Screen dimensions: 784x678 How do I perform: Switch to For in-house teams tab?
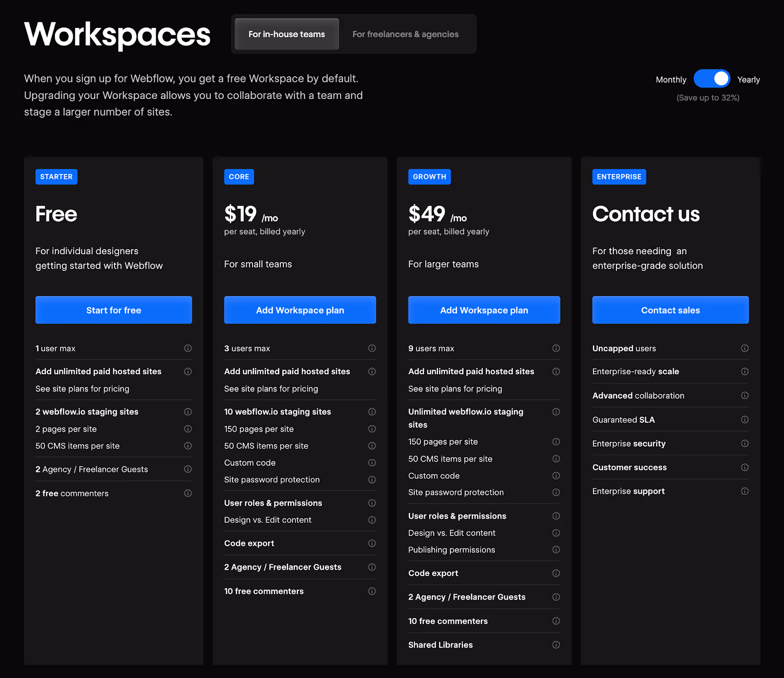coord(287,34)
